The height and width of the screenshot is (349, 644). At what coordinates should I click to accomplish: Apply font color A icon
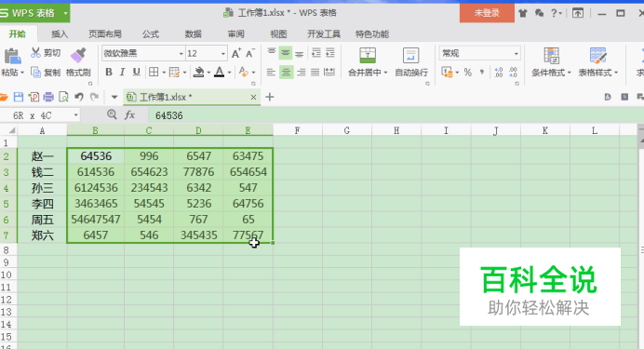[x=220, y=73]
